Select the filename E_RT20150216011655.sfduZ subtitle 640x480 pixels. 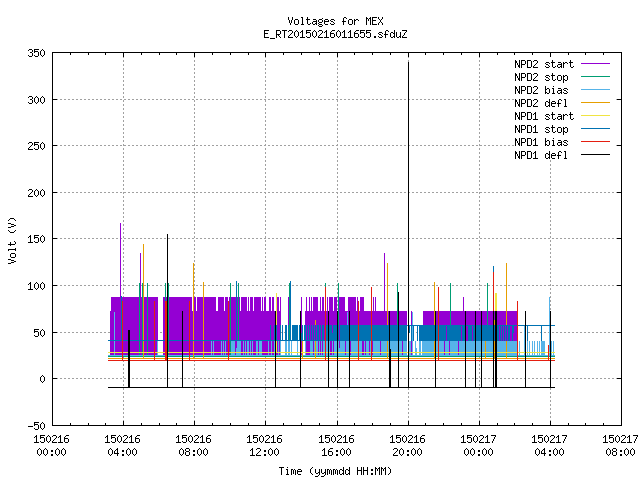(335, 34)
